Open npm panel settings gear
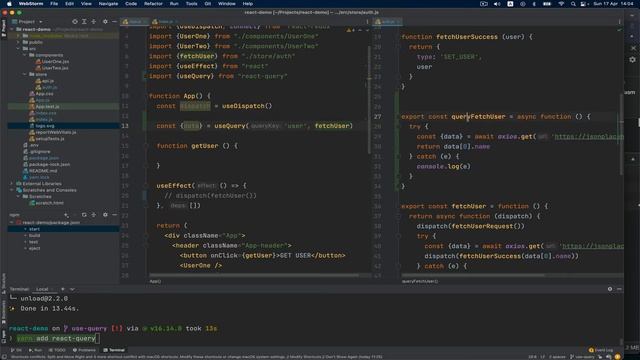The width and height of the screenshot is (640, 360). (x=105, y=215)
